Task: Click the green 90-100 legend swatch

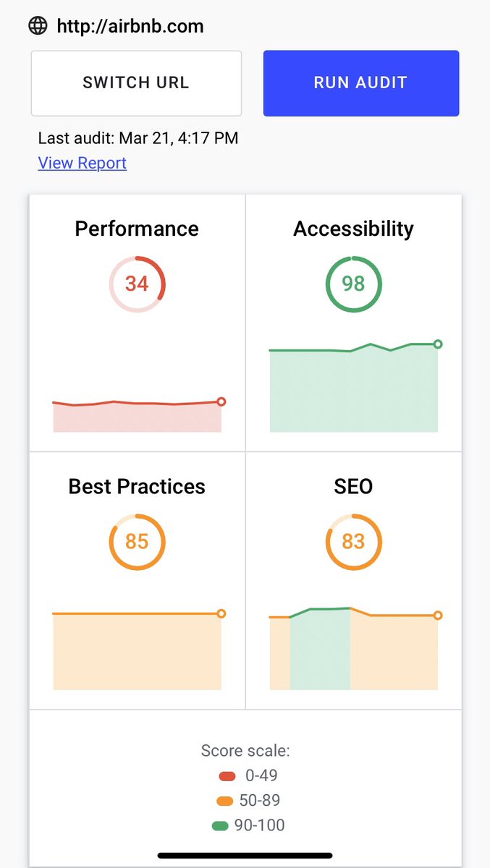Action: pyautogui.click(x=221, y=825)
